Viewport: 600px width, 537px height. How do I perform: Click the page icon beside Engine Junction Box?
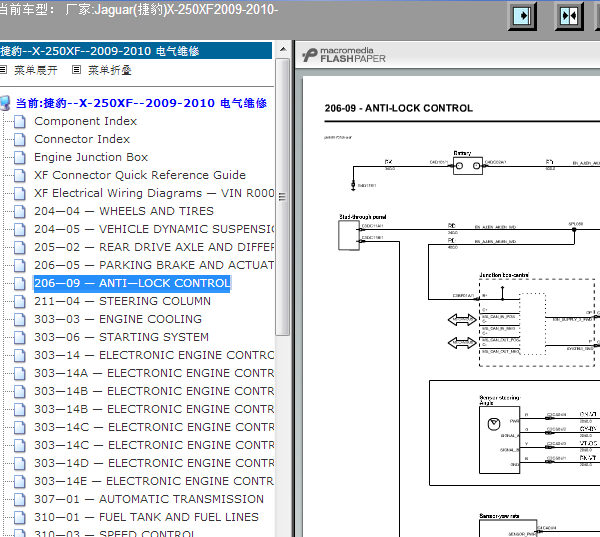tap(20, 158)
